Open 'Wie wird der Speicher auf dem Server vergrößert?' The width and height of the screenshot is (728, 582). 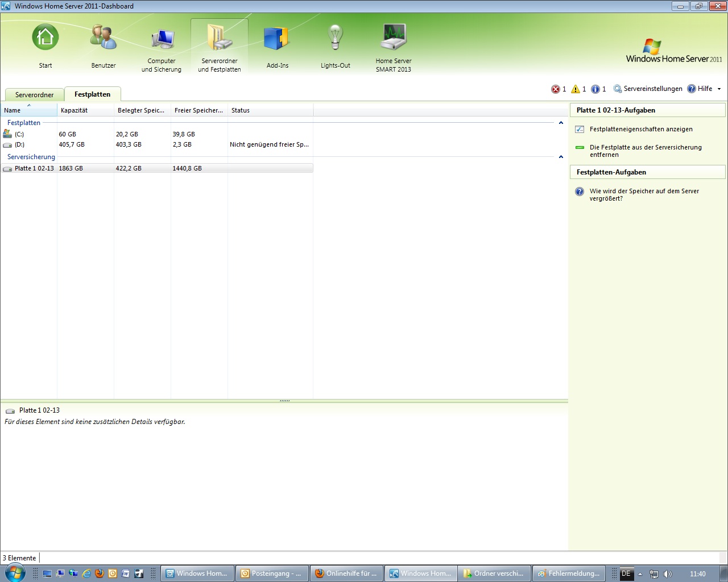pyautogui.click(x=644, y=194)
